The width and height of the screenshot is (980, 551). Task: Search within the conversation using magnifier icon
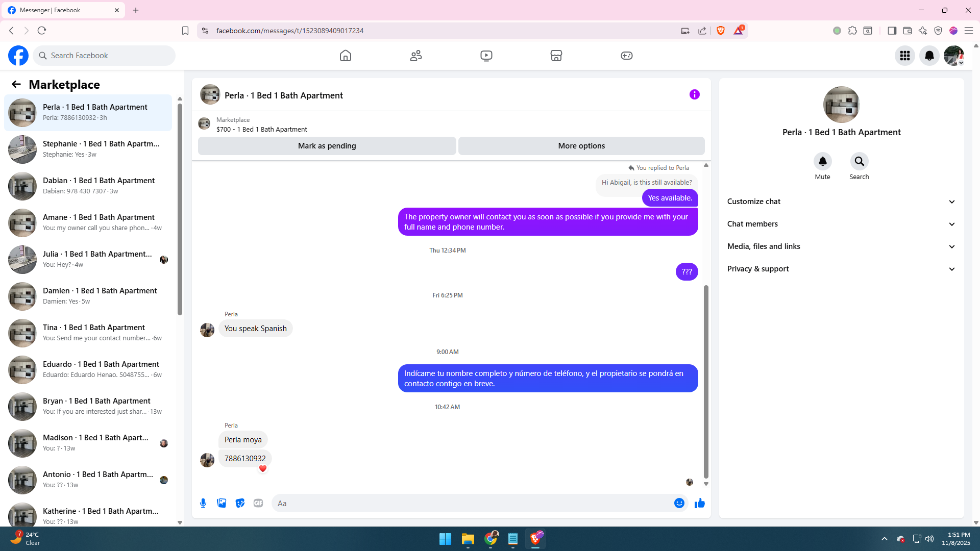pyautogui.click(x=859, y=162)
